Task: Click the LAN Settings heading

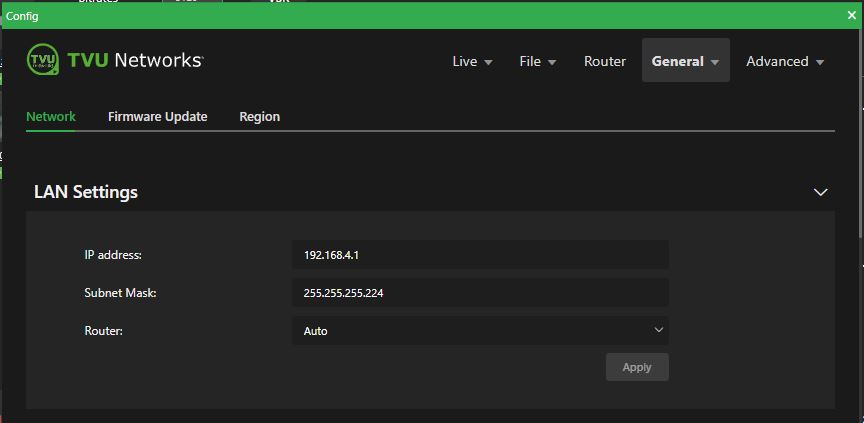Action: click(86, 192)
